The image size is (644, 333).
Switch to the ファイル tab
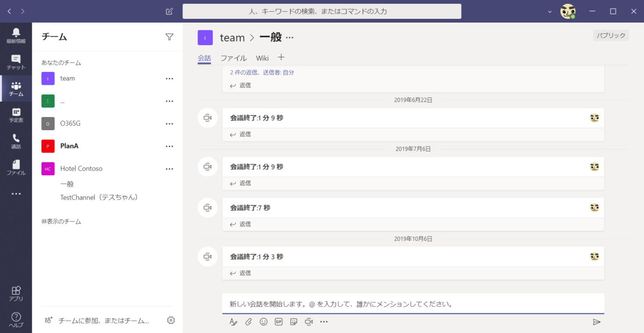(233, 58)
